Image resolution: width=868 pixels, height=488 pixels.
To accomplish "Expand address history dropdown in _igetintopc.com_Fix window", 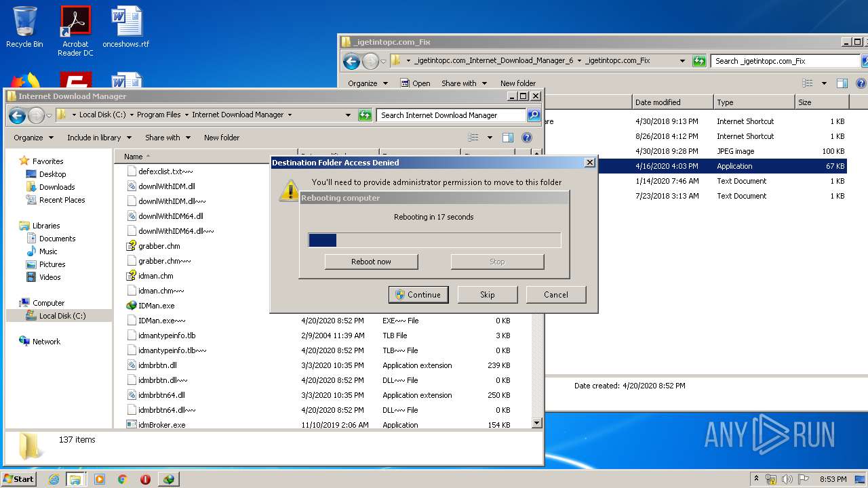I will pos(682,61).
